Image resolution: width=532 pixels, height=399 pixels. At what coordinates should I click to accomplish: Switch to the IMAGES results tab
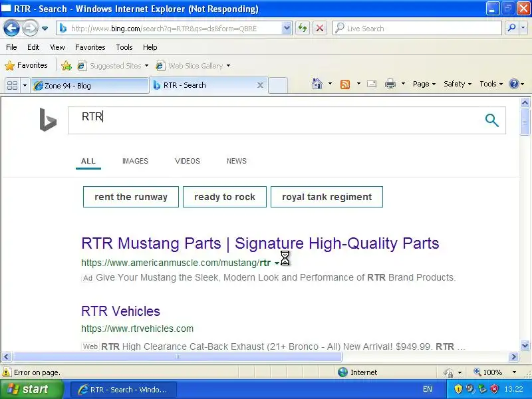[x=135, y=161]
